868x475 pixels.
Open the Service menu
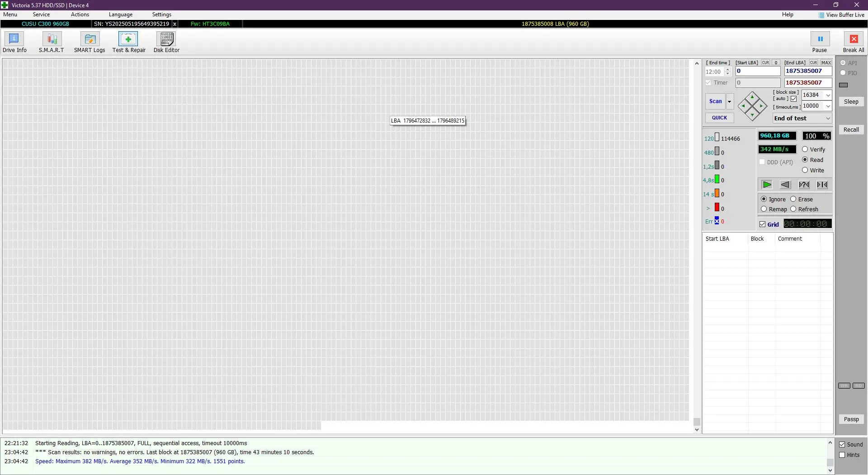pos(41,14)
